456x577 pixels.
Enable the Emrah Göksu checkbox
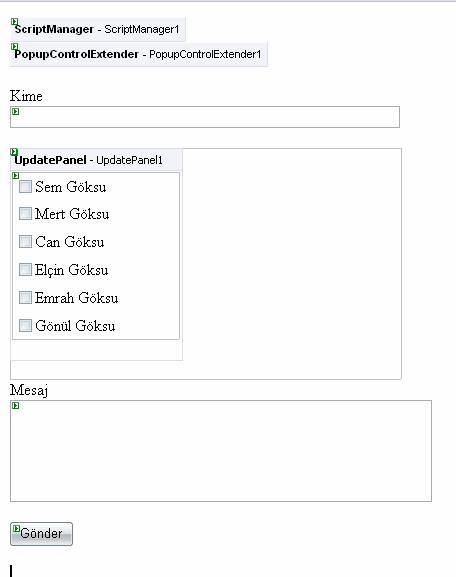tap(25, 298)
